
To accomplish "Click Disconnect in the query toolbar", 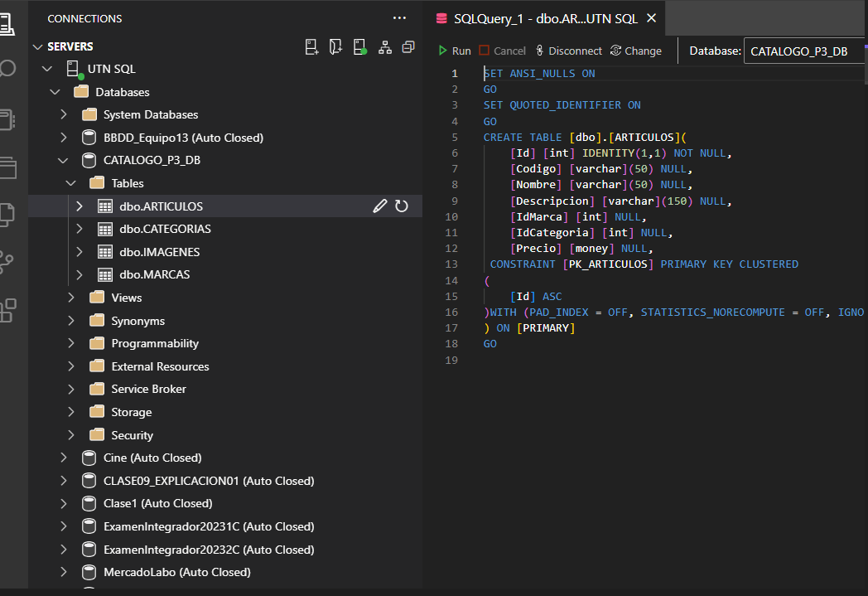I will pyautogui.click(x=568, y=51).
